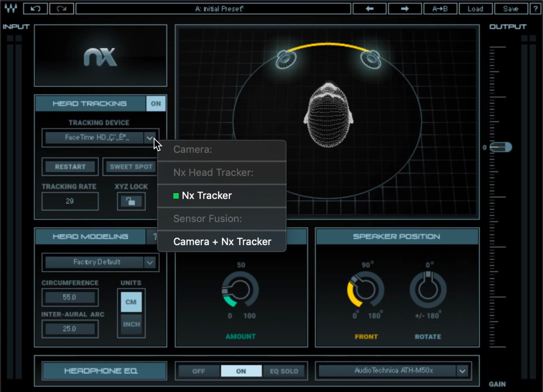Click the Sensor Fusion: menu header
The image size is (543, 392).
(x=222, y=219)
